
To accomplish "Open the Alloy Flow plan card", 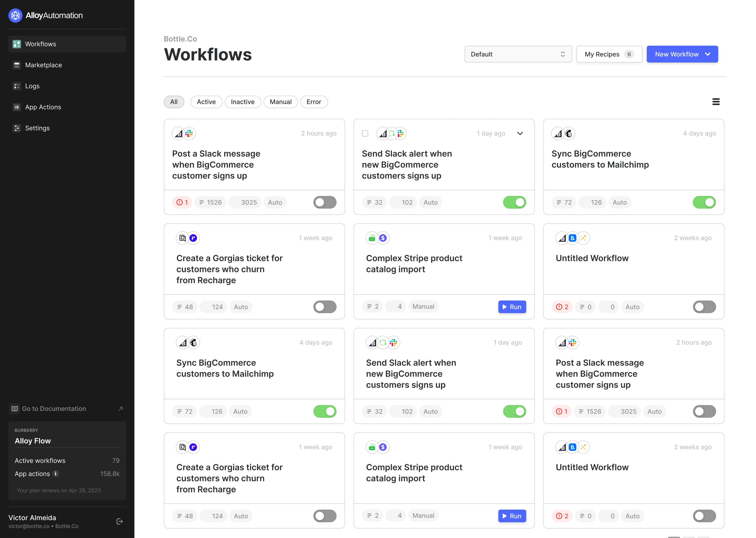I will (67, 461).
